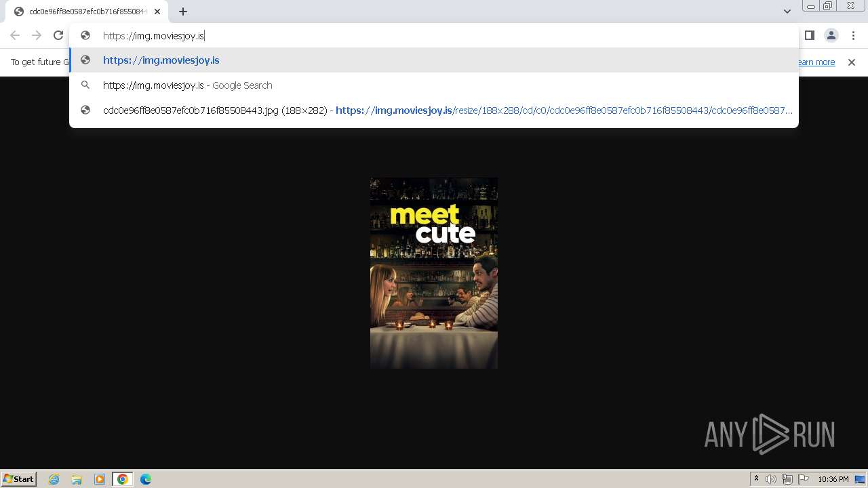The height and width of the screenshot is (488, 868).
Task: Open the Windows Start menu
Action: click(19, 479)
